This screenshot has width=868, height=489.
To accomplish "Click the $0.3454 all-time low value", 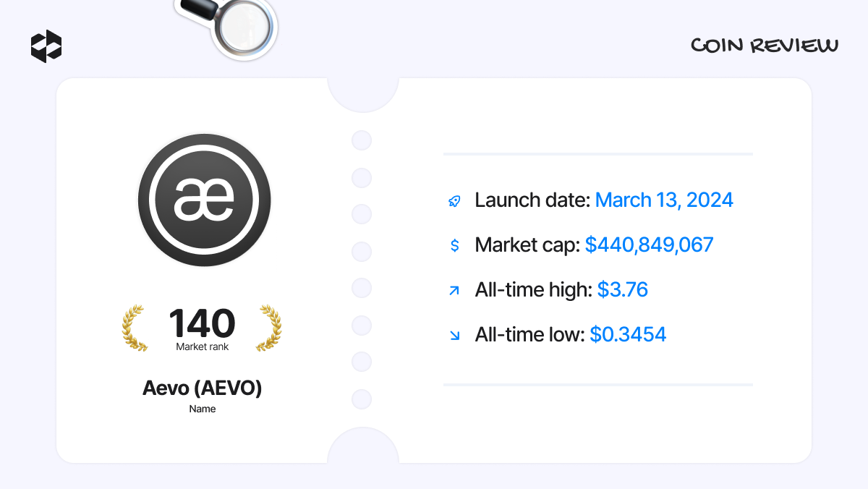I will 628,335.
